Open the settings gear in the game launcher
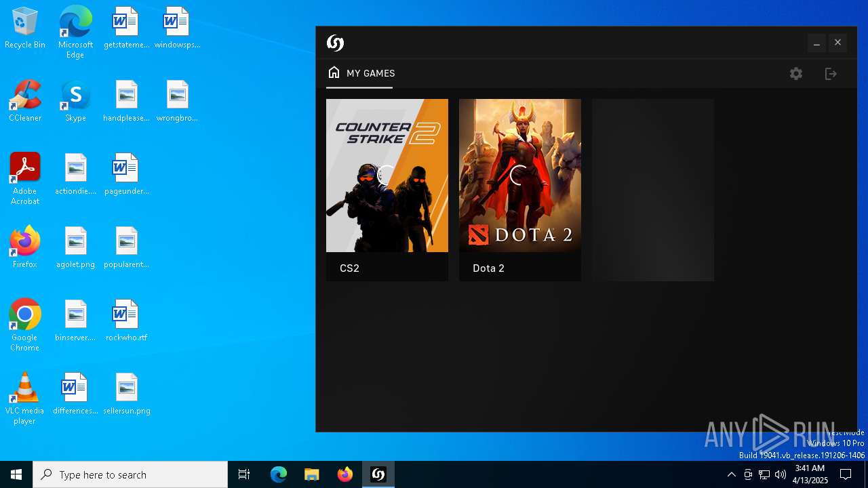Viewport: 868px width, 488px height. coord(796,73)
